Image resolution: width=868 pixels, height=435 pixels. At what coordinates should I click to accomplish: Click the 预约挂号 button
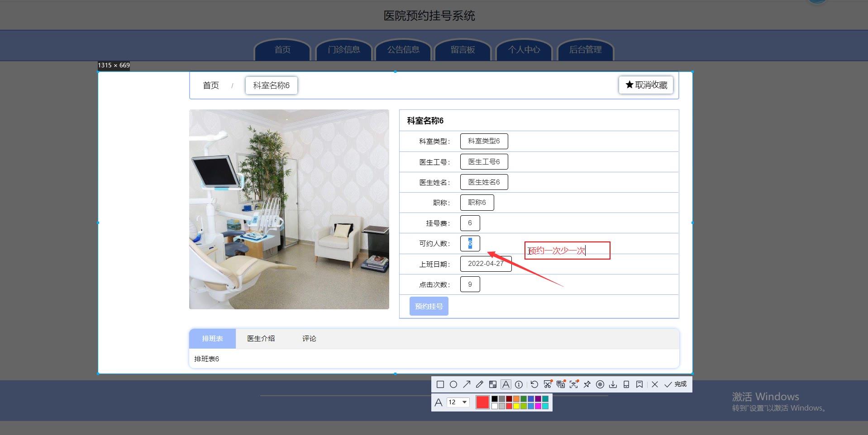(x=429, y=306)
